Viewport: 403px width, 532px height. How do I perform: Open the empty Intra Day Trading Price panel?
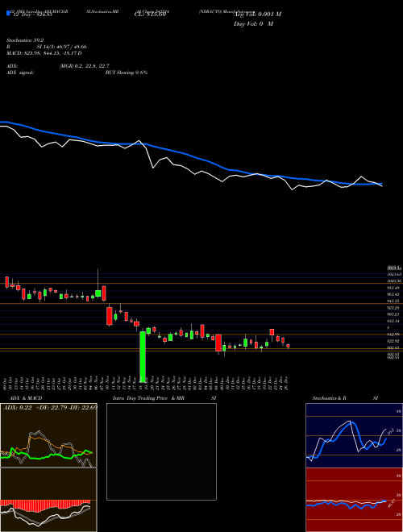point(161,451)
